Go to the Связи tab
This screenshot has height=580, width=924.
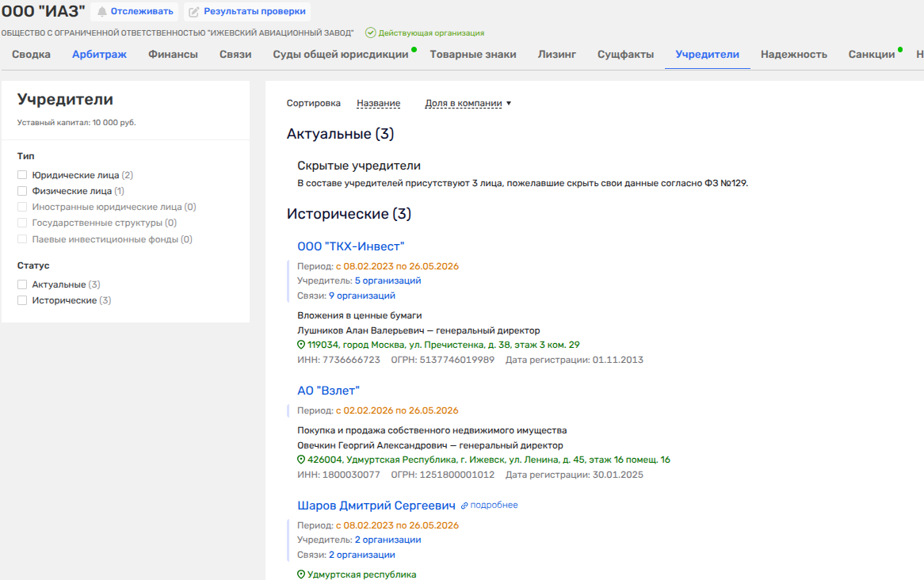click(235, 54)
